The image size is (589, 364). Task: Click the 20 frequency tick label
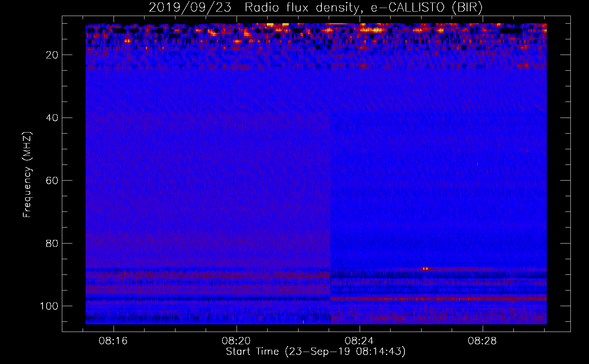pos(52,55)
